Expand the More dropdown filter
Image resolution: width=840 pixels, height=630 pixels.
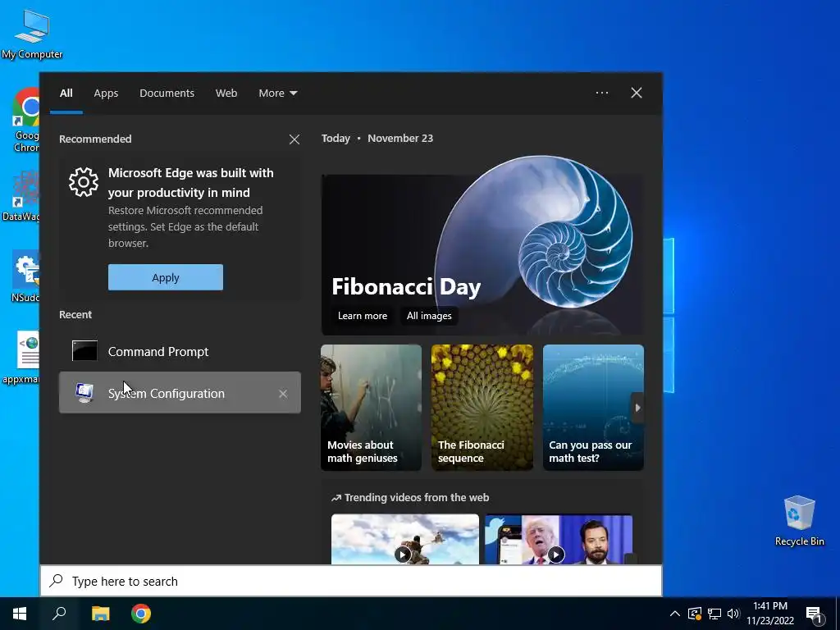coord(278,94)
